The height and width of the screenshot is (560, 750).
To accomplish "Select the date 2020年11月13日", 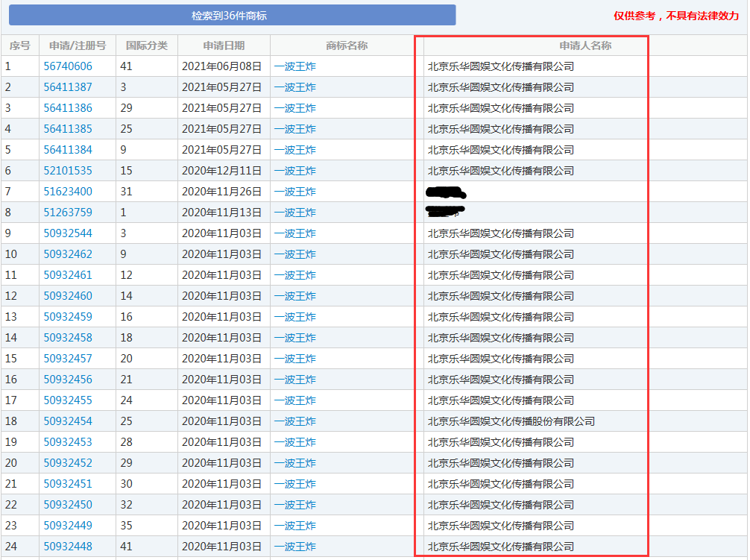I will pyautogui.click(x=222, y=213).
